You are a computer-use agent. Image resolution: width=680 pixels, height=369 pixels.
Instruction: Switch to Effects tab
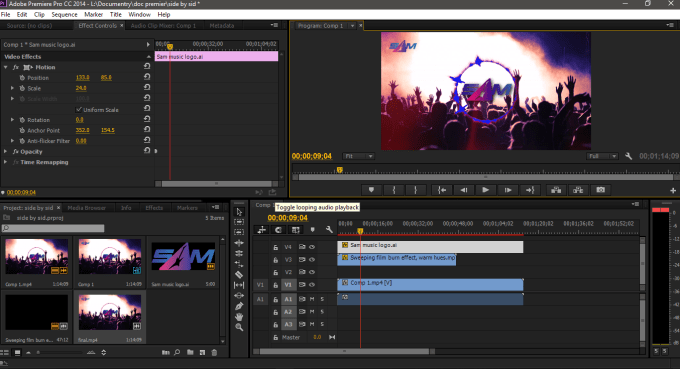click(154, 208)
